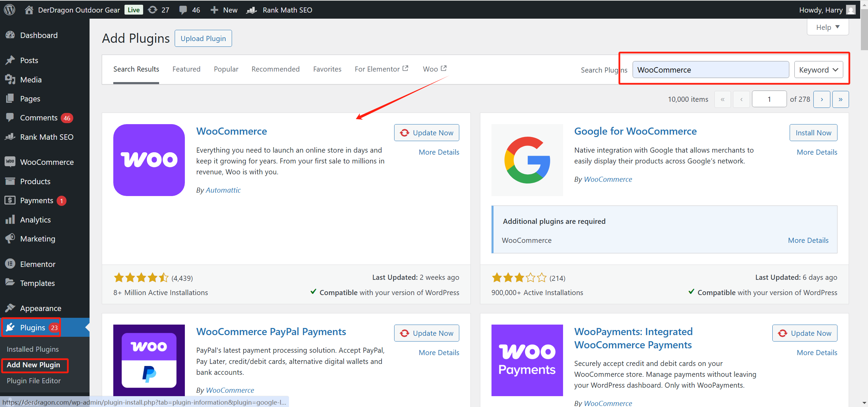Switch to the Popular tab
Viewport: 868px width, 407px height.
pos(226,69)
